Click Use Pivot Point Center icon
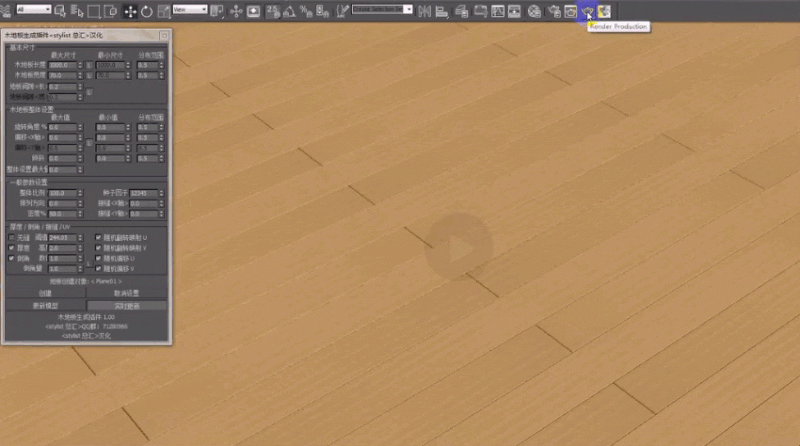The width and height of the screenshot is (800, 446). coord(217,11)
